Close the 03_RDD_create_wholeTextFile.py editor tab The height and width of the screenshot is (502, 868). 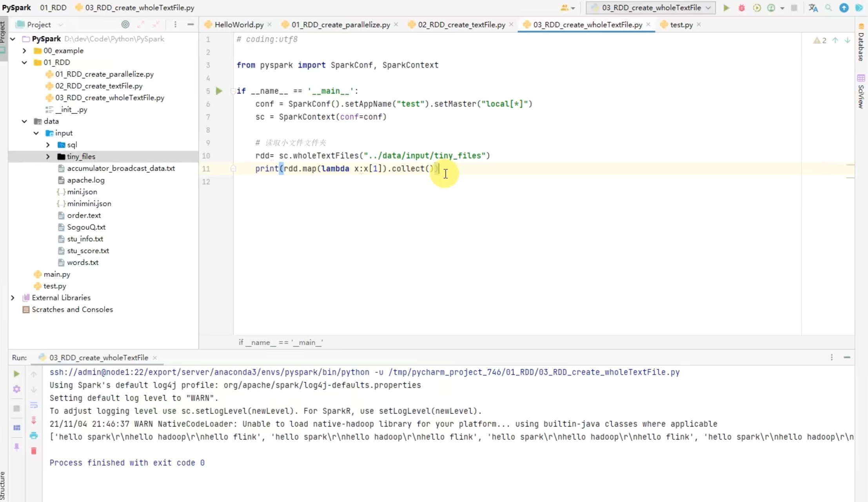coord(648,24)
